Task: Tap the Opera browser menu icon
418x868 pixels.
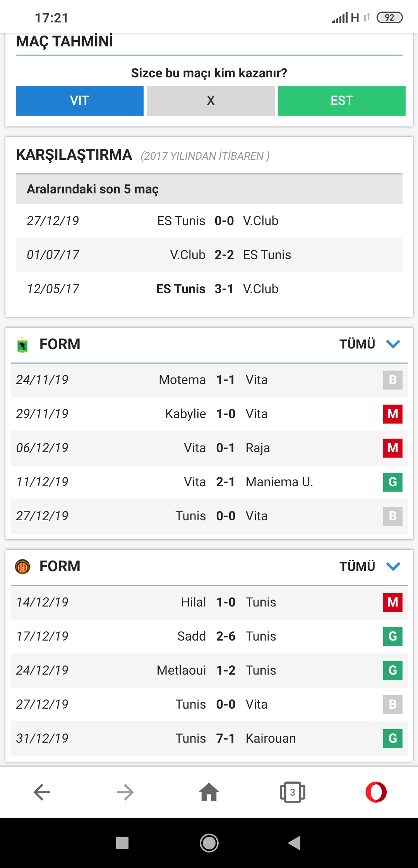Action: (376, 792)
